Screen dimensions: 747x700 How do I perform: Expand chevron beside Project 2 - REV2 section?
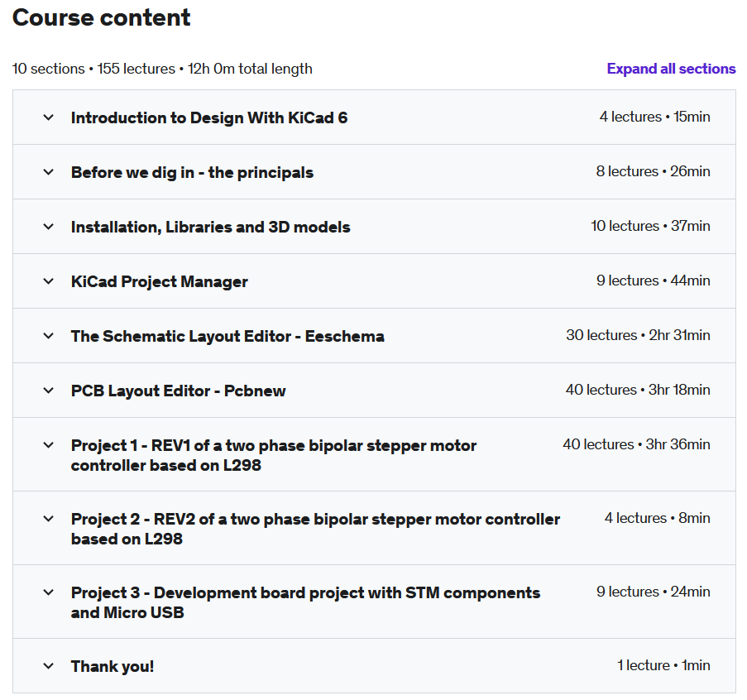coord(48,519)
